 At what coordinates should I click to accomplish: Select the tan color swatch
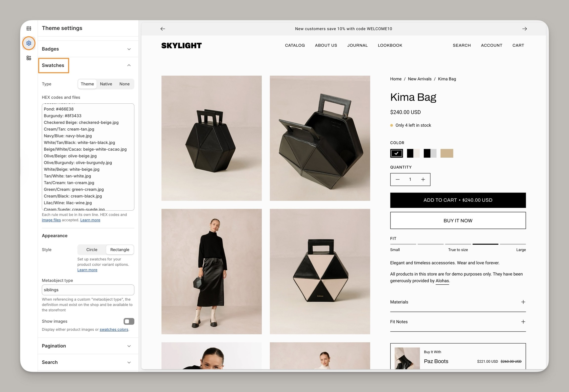coord(447,153)
